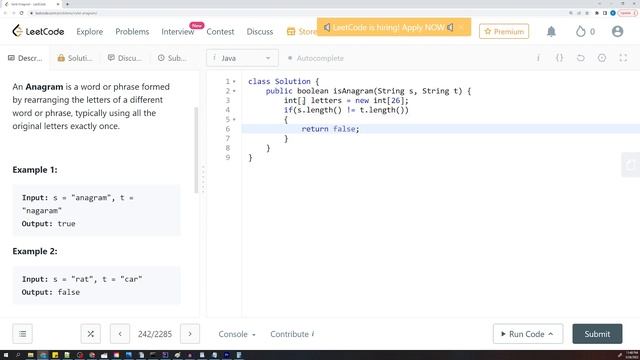Image resolution: width=640 pixels, height=360 pixels.
Task: Expand the Console panel
Action: [x=237, y=334]
